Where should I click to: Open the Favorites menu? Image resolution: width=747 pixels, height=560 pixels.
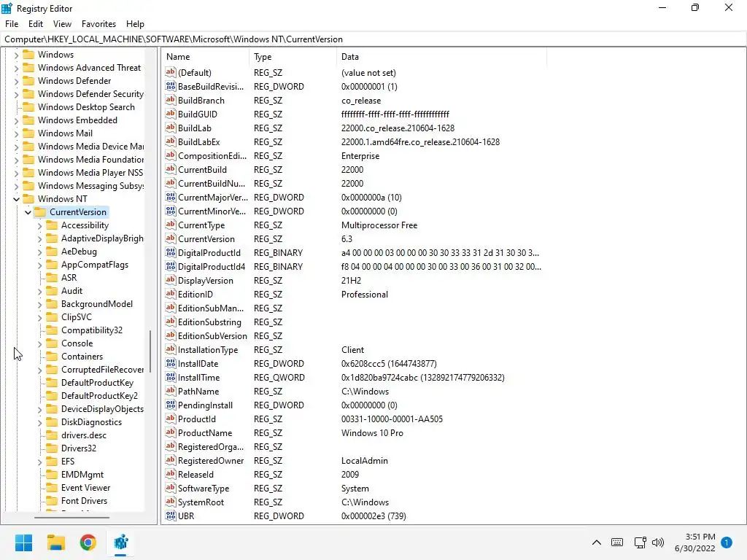point(98,24)
